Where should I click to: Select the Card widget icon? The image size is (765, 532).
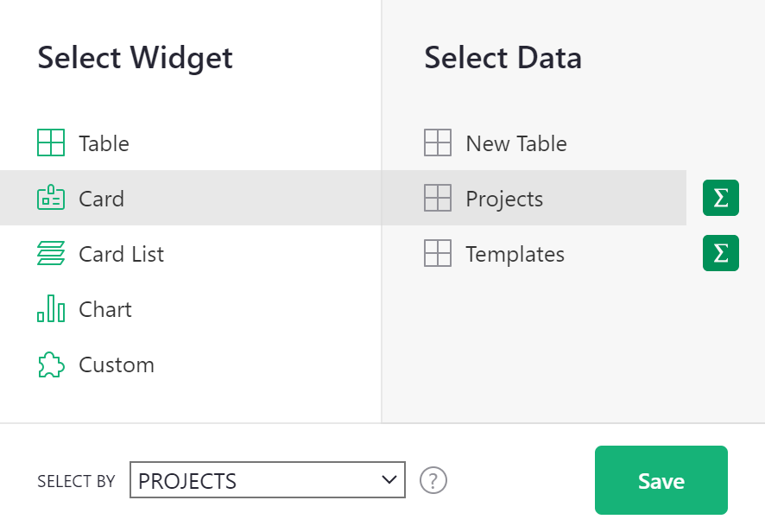pyautogui.click(x=51, y=198)
